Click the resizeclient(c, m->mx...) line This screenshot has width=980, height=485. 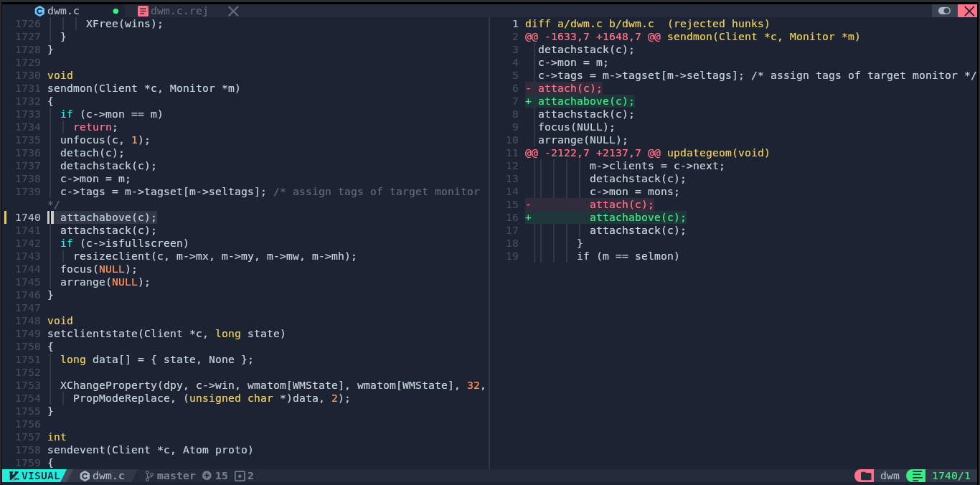[x=215, y=256]
